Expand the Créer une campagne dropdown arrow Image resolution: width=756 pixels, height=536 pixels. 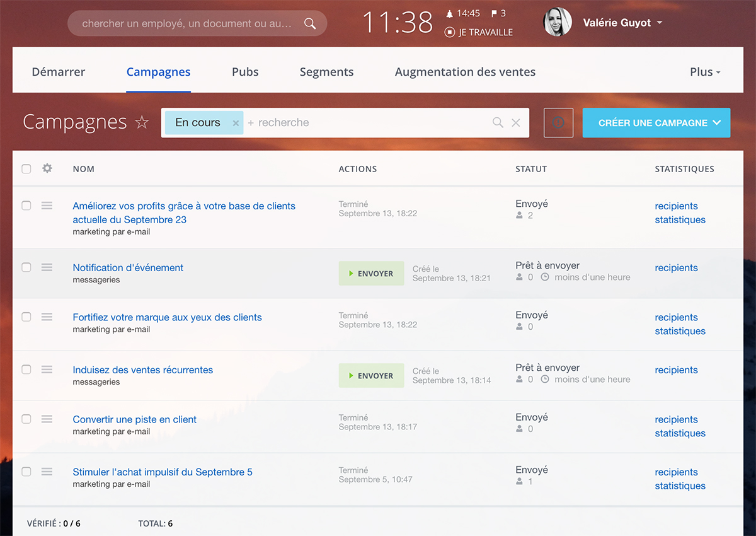point(717,123)
